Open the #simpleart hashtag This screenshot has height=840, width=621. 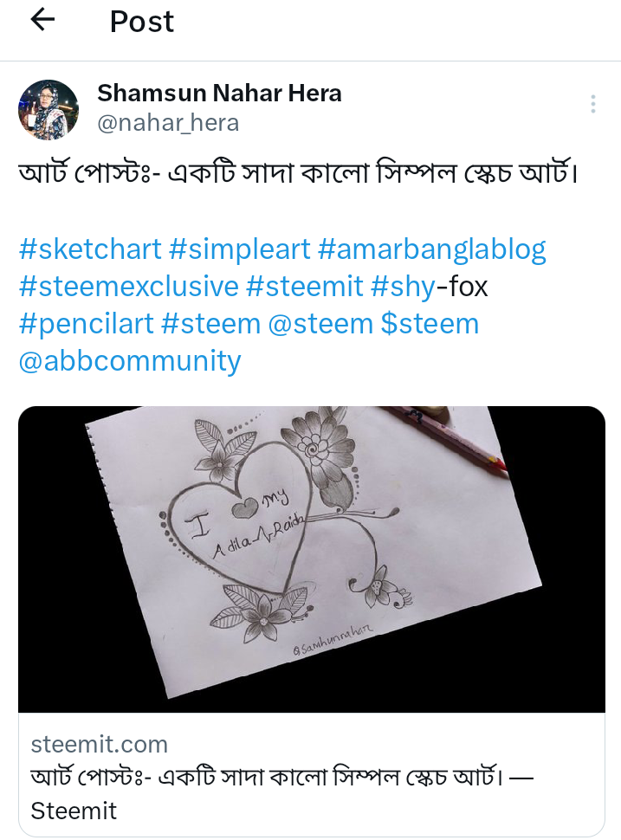point(240,249)
